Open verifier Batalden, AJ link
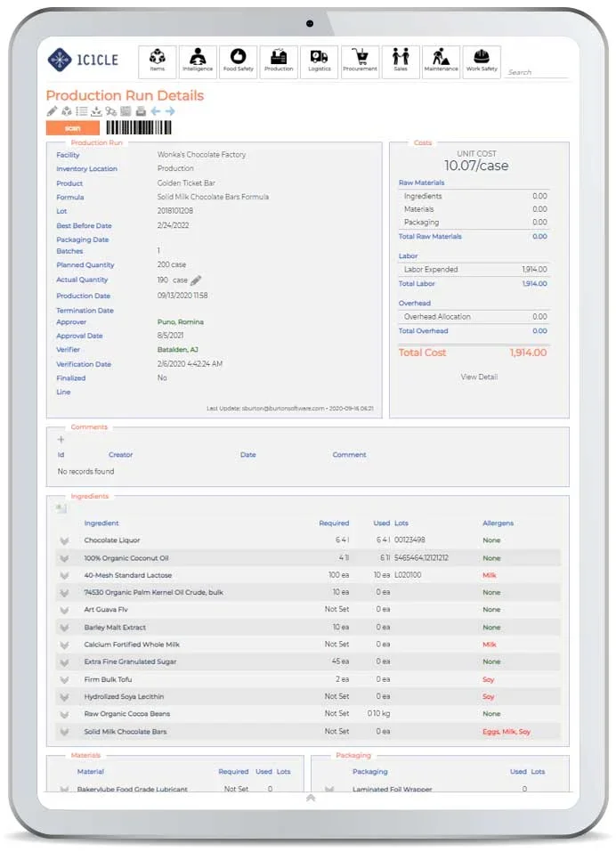The width and height of the screenshot is (616, 852). coord(178,349)
